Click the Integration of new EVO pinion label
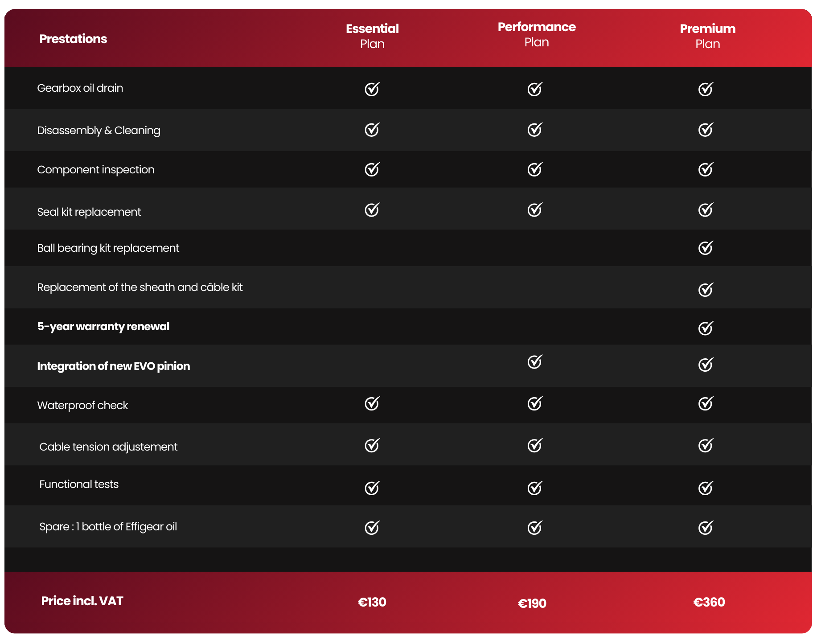The width and height of the screenshot is (821, 644). [x=114, y=366]
